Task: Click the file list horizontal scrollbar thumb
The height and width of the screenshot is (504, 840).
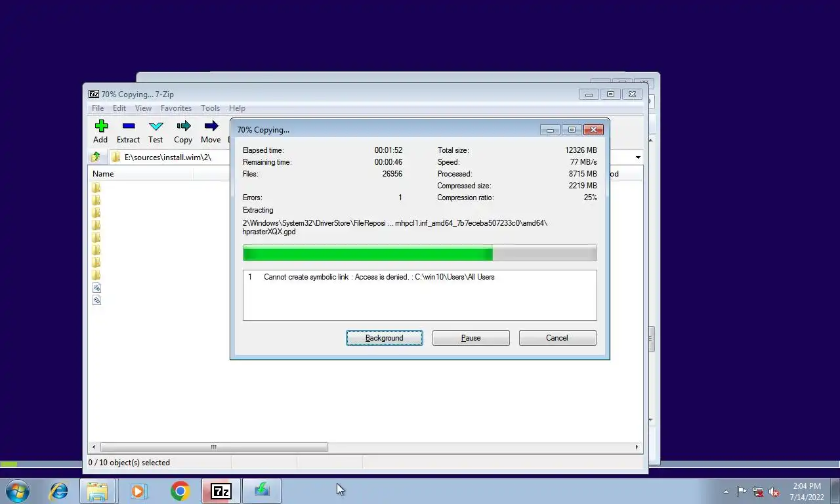Action: (213, 447)
